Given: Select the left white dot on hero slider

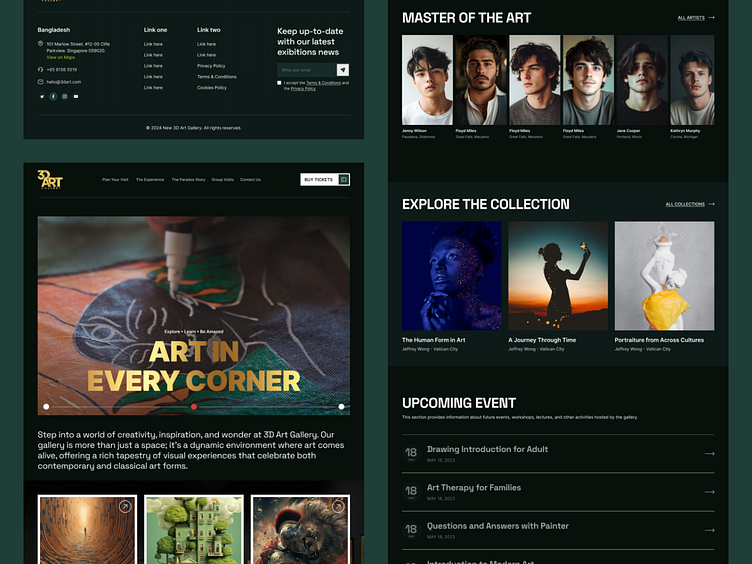Looking at the screenshot, I should pyautogui.click(x=46, y=407).
